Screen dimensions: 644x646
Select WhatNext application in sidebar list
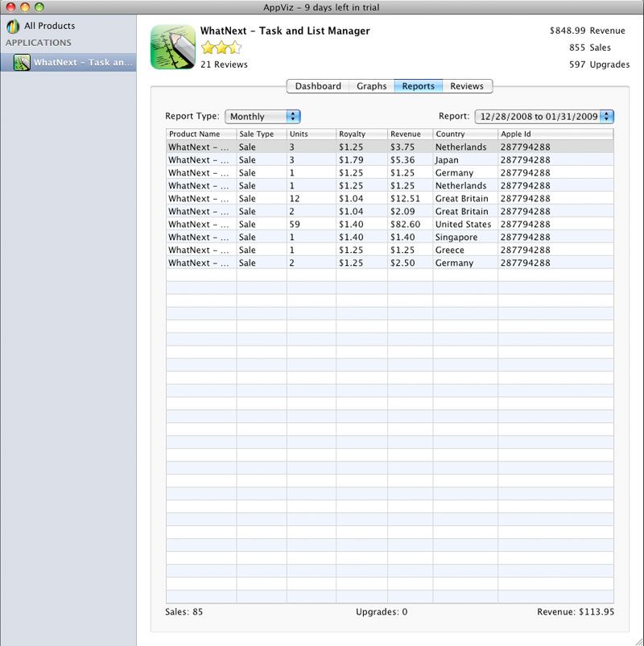pyautogui.click(x=83, y=62)
